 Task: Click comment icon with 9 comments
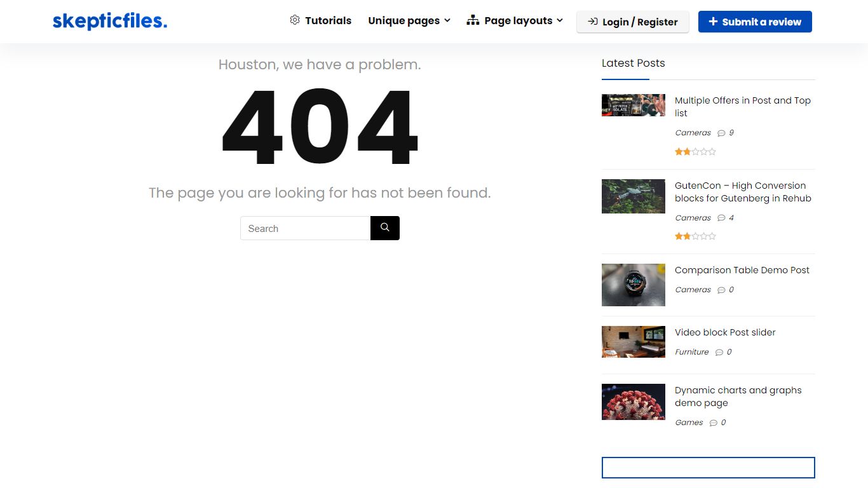(721, 133)
